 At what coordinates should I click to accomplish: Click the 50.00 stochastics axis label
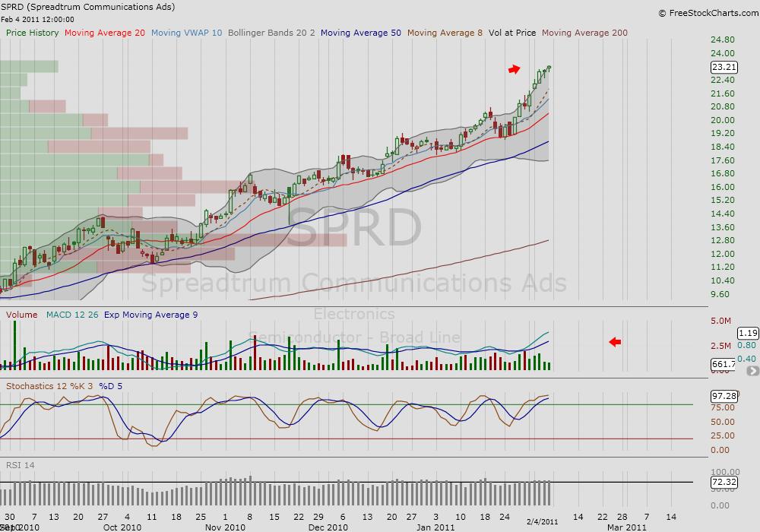(x=723, y=422)
